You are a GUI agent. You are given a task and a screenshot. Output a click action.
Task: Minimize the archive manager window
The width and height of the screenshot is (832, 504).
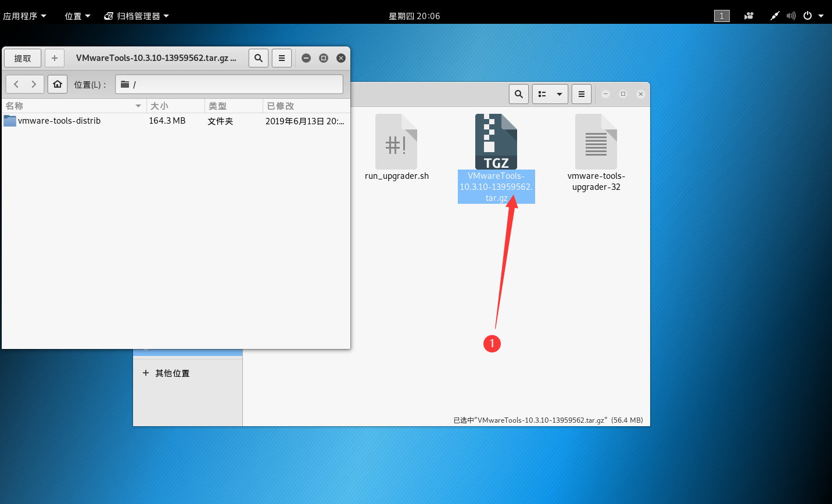tap(306, 58)
